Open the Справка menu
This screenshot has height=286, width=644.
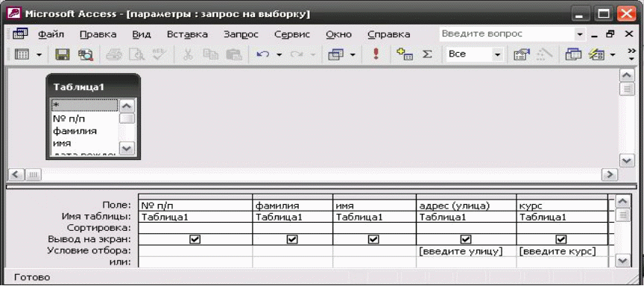[x=388, y=34]
